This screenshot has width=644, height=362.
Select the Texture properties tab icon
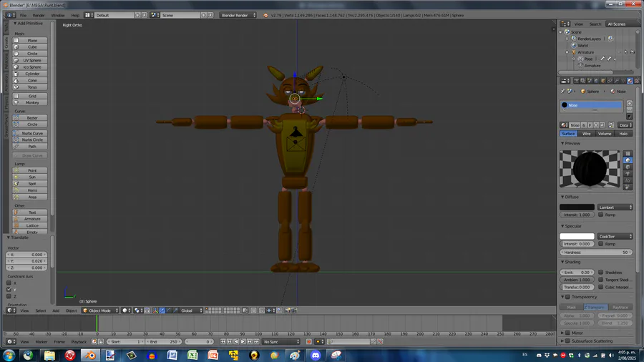pyautogui.click(x=637, y=81)
